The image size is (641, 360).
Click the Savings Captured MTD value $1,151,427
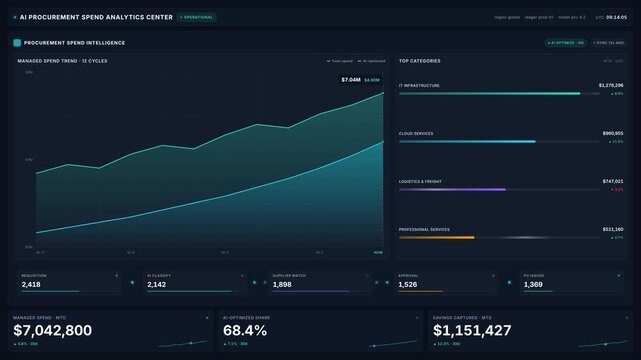tap(472, 330)
